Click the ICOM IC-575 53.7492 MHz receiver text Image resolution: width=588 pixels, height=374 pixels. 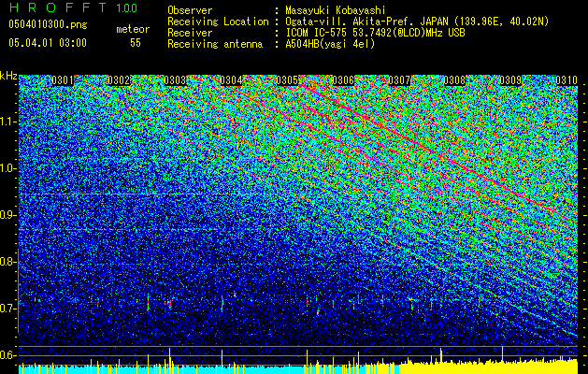[x=375, y=33]
